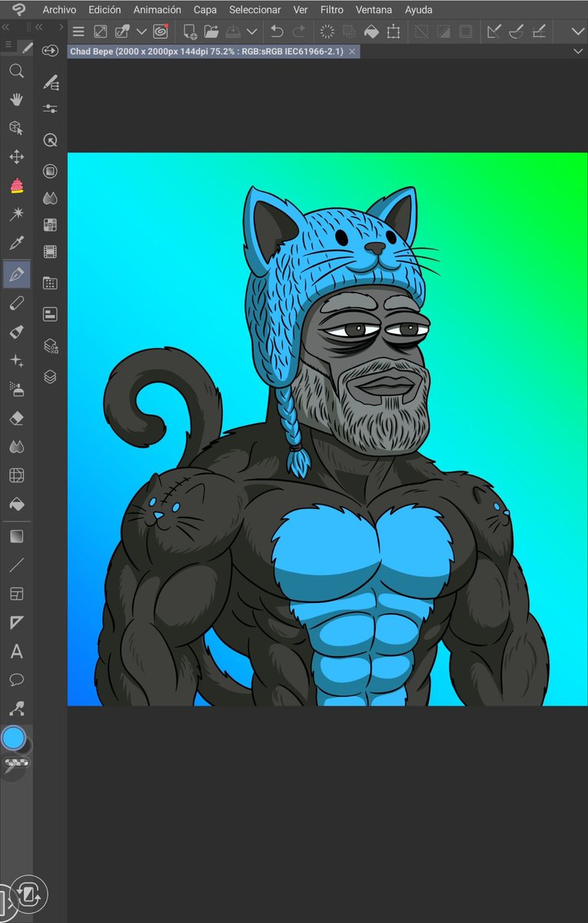
Task: Select the Move layer arrows tool
Action: coord(16,157)
